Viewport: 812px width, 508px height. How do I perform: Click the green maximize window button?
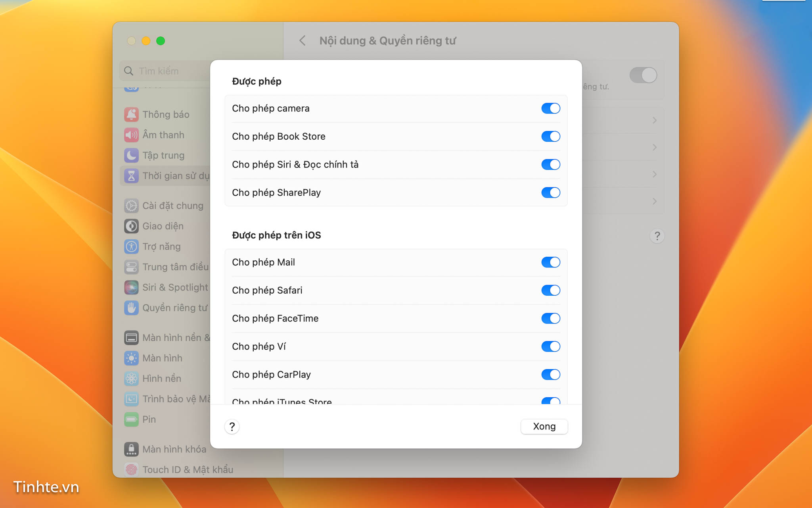tap(161, 41)
